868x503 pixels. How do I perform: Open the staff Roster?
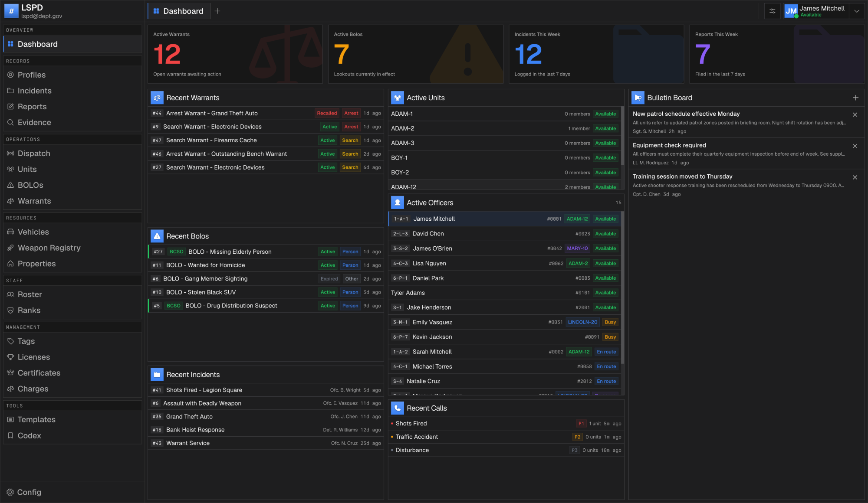[x=72, y=294]
